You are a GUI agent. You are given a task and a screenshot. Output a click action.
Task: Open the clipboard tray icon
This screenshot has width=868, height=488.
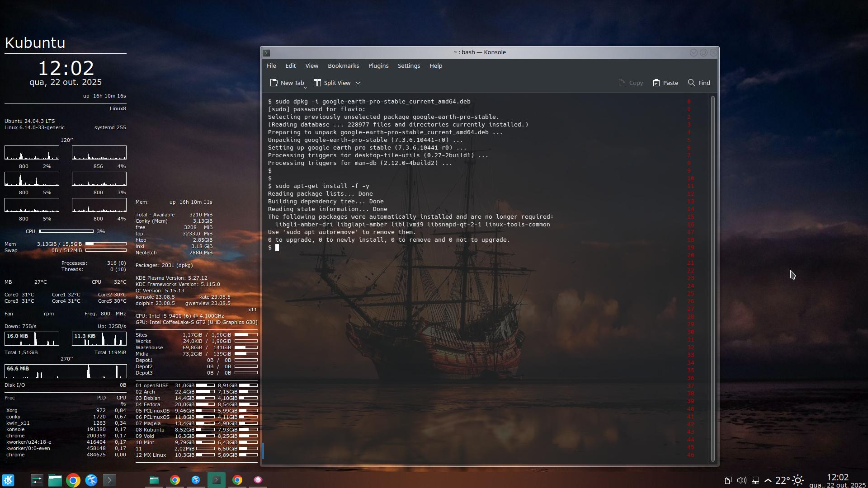coord(728,480)
